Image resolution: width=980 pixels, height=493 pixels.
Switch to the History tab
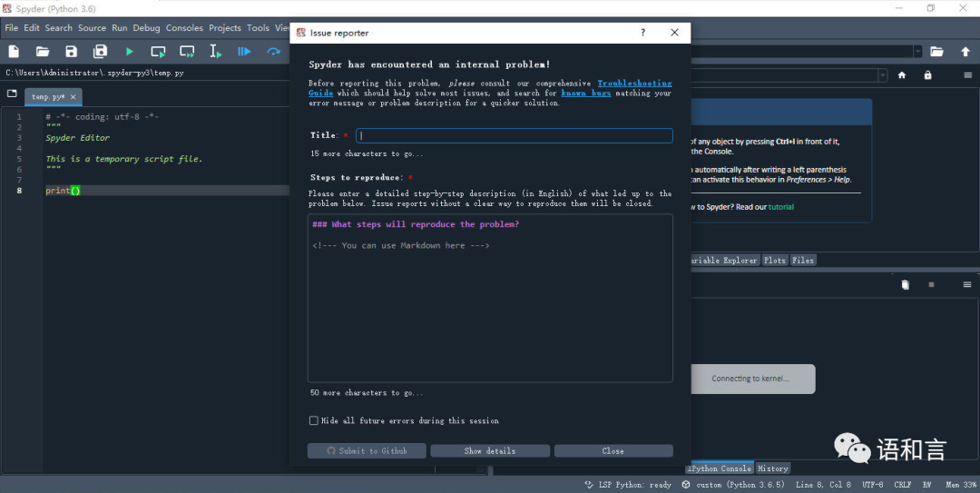(773, 468)
